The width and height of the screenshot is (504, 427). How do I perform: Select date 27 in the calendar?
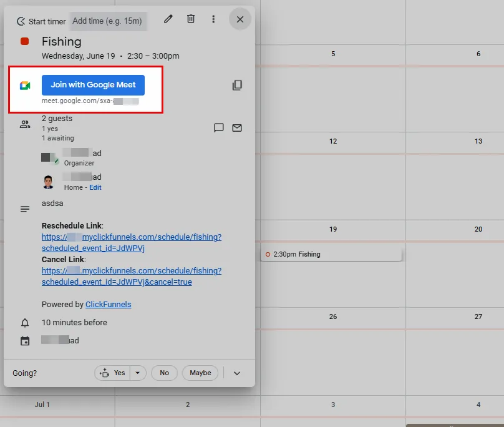[x=478, y=317]
